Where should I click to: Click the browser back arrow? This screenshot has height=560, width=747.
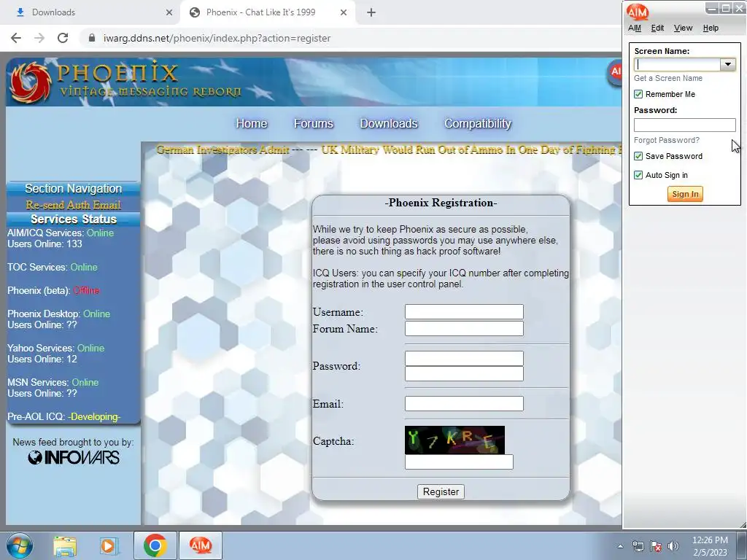16,38
